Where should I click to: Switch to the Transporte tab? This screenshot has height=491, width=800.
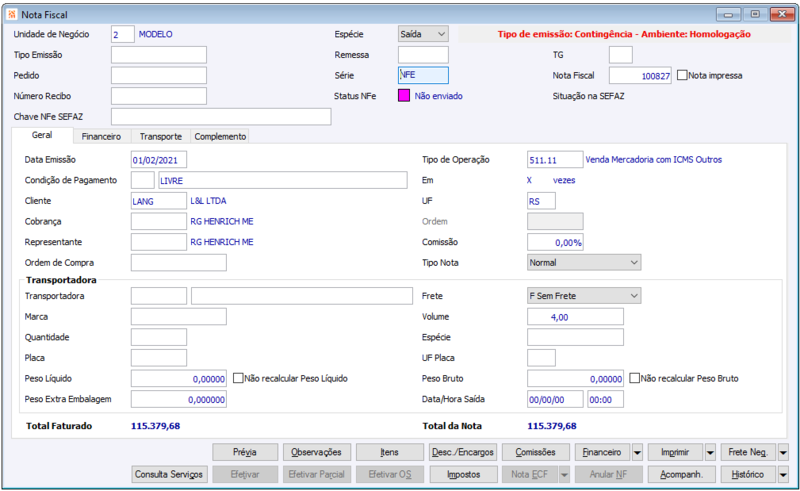point(161,136)
